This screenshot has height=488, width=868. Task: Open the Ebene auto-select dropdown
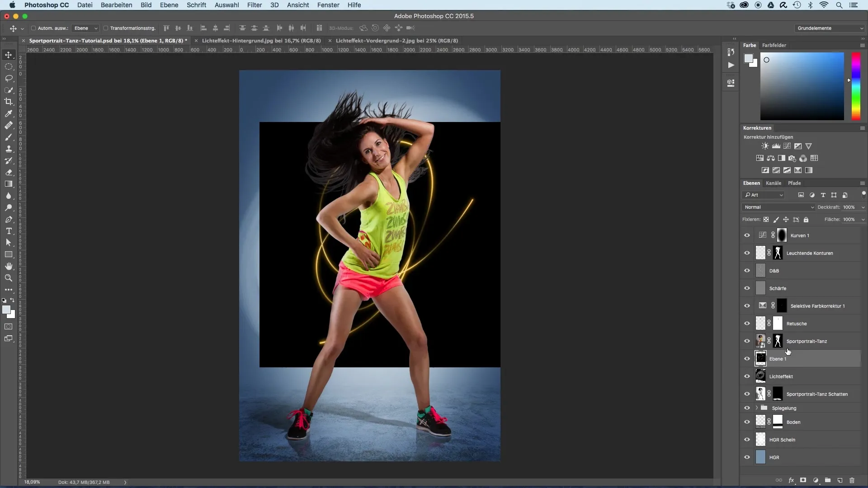[x=85, y=28]
